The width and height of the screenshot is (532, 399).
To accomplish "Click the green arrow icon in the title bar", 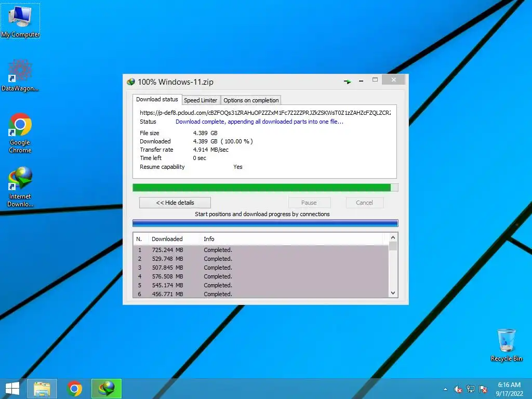I will (x=347, y=82).
